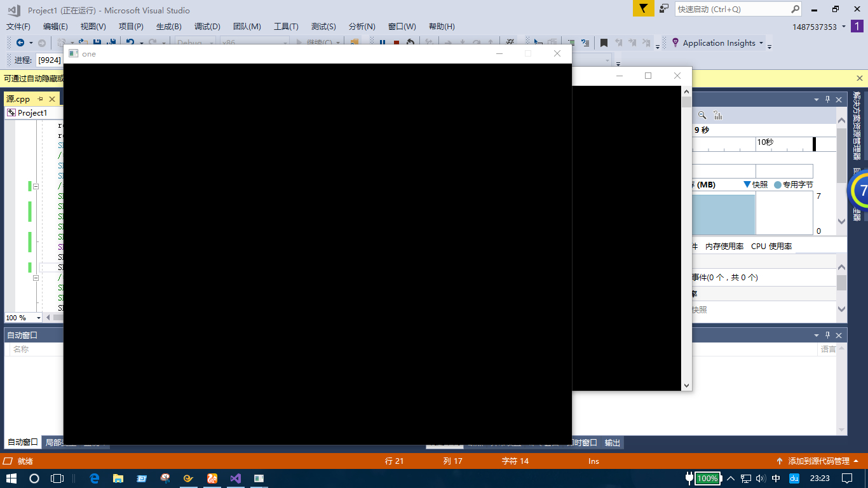Viewport: 868px width, 488px height.
Task: Show hidden system tray icons chevron
Action: point(731,478)
